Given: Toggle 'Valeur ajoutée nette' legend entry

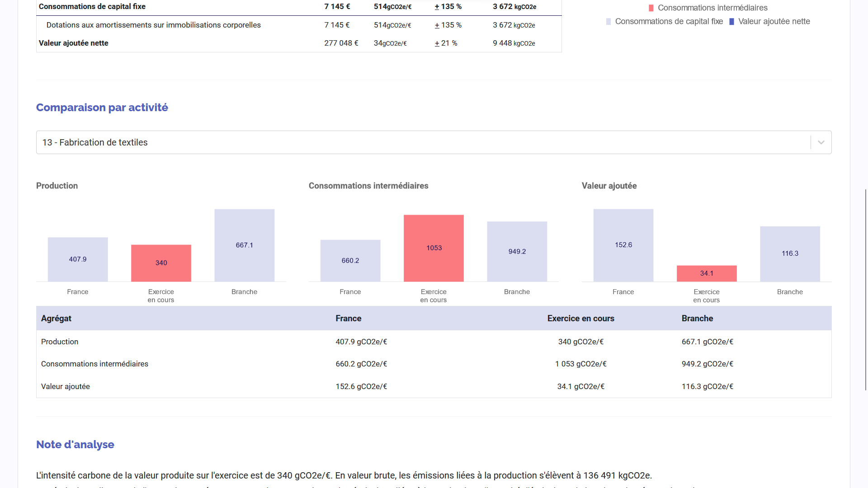Looking at the screenshot, I should pyautogui.click(x=769, y=21).
